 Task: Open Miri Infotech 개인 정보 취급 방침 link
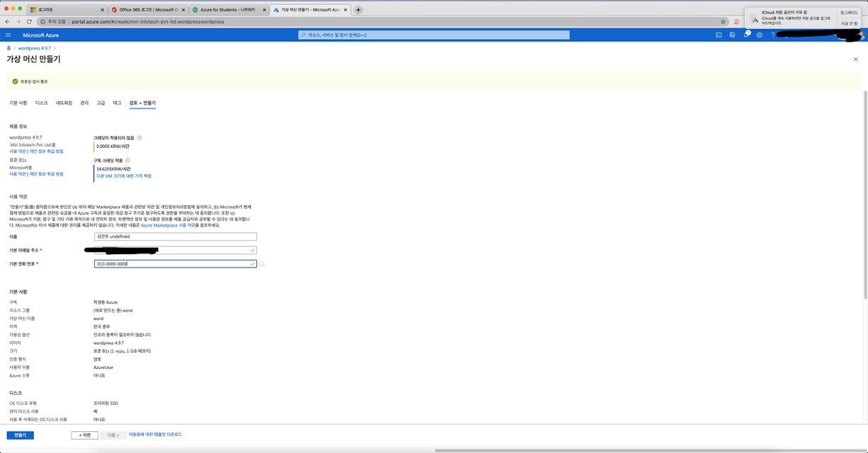[46, 151]
